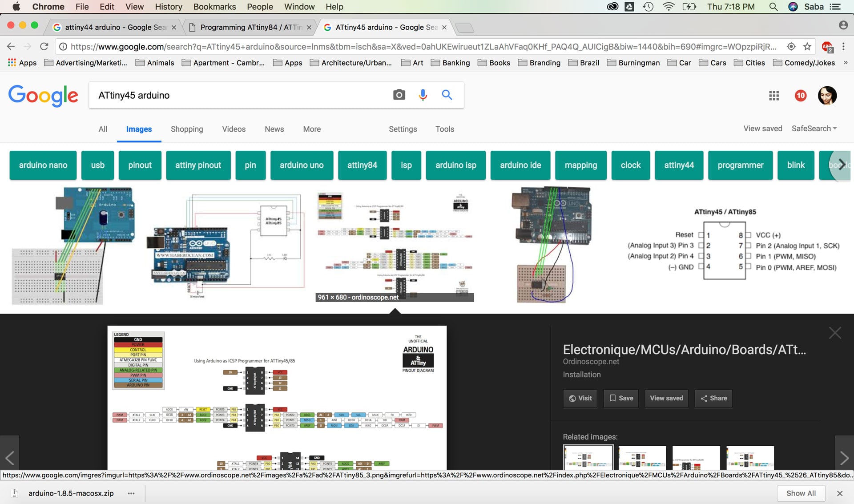Open the Bookmarks menu in the menu bar
Viewport: 854px width, 504px height.
coord(214,7)
